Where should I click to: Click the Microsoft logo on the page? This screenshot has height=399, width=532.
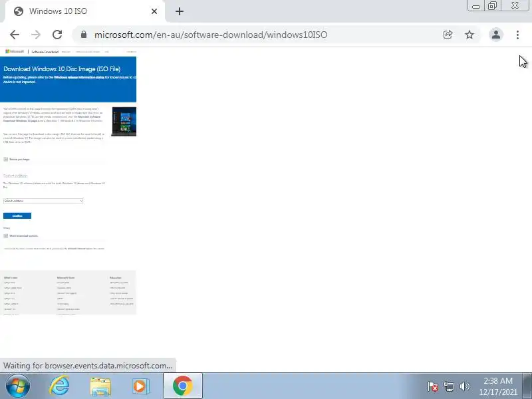[15, 52]
